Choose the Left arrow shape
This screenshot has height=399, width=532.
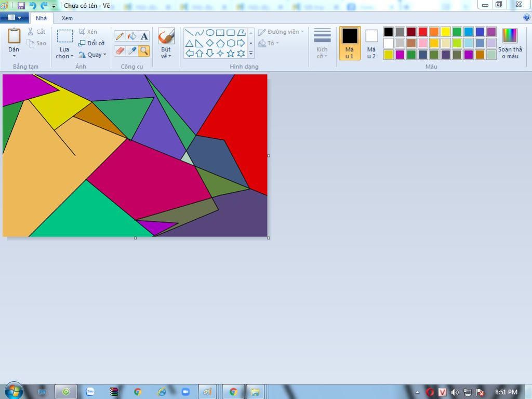[x=189, y=54]
